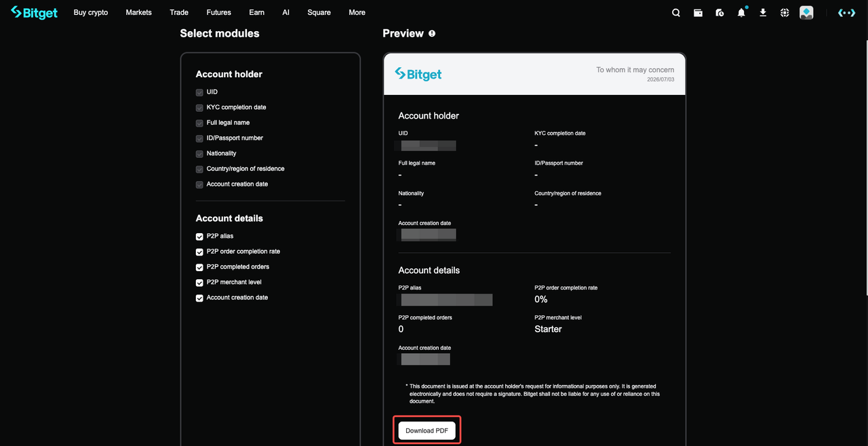Click the 'Starter' merchant level value
The image size is (868, 446).
coord(548,329)
